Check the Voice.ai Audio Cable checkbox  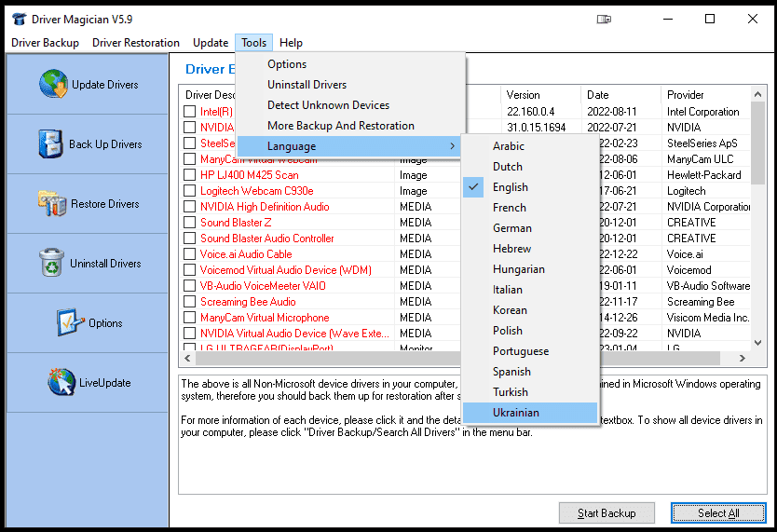tap(189, 254)
